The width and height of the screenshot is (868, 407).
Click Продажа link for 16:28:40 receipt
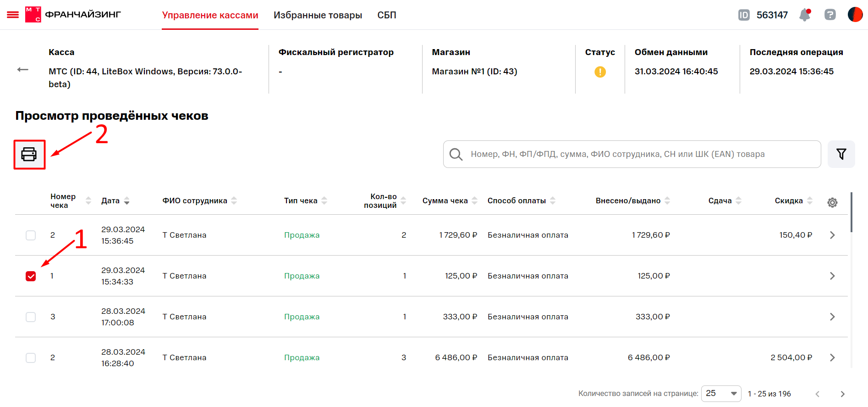pos(302,357)
